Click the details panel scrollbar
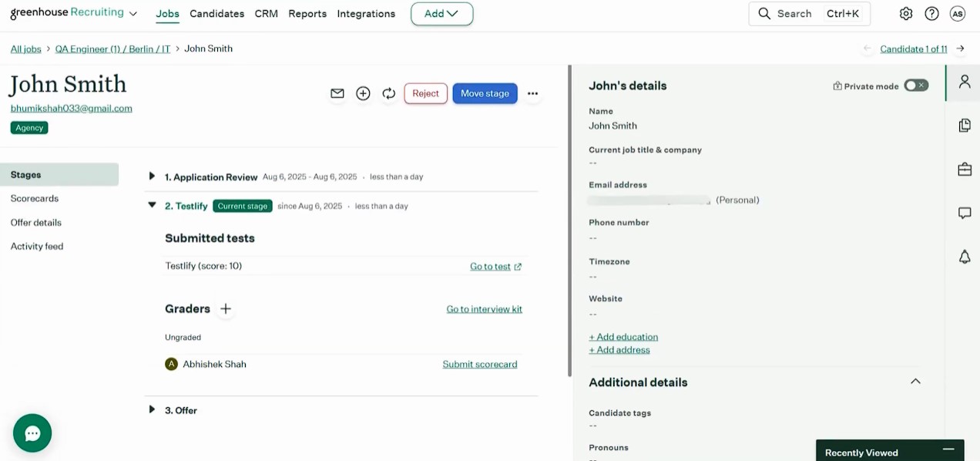Viewport: 980px width, 461px height. pyautogui.click(x=570, y=220)
